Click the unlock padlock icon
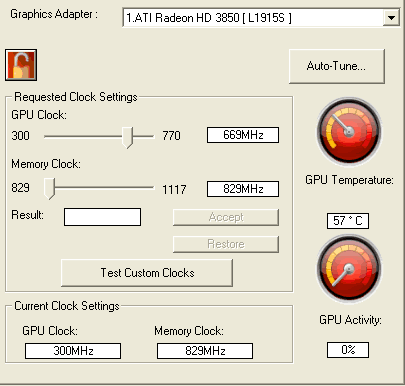405x386 pixels. pyautogui.click(x=21, y=65)
